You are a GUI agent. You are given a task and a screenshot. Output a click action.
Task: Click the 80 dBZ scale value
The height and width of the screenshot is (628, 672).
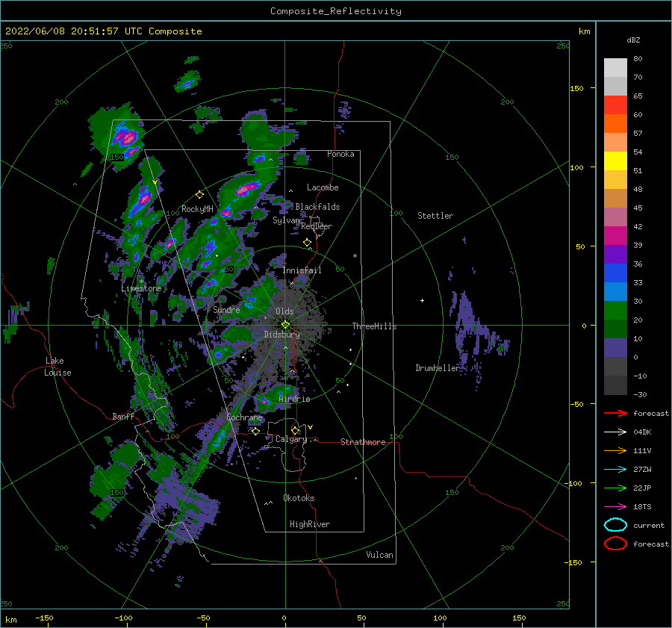[638, 59]
